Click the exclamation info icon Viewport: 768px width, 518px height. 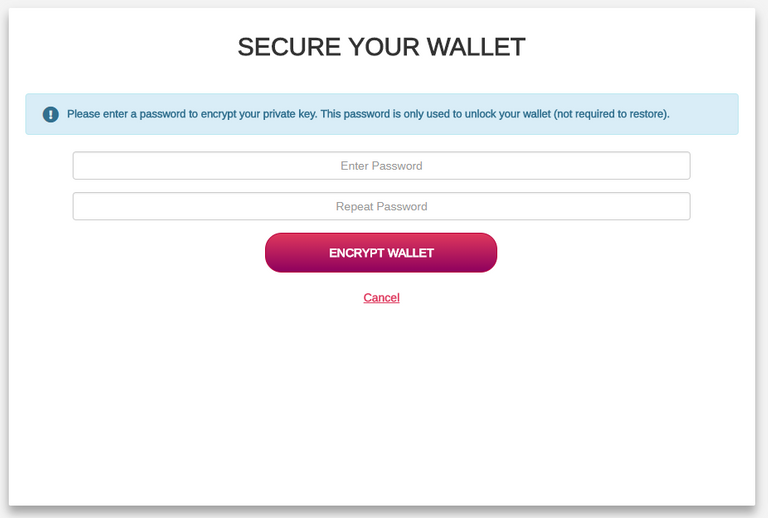[x=51, y=115]
